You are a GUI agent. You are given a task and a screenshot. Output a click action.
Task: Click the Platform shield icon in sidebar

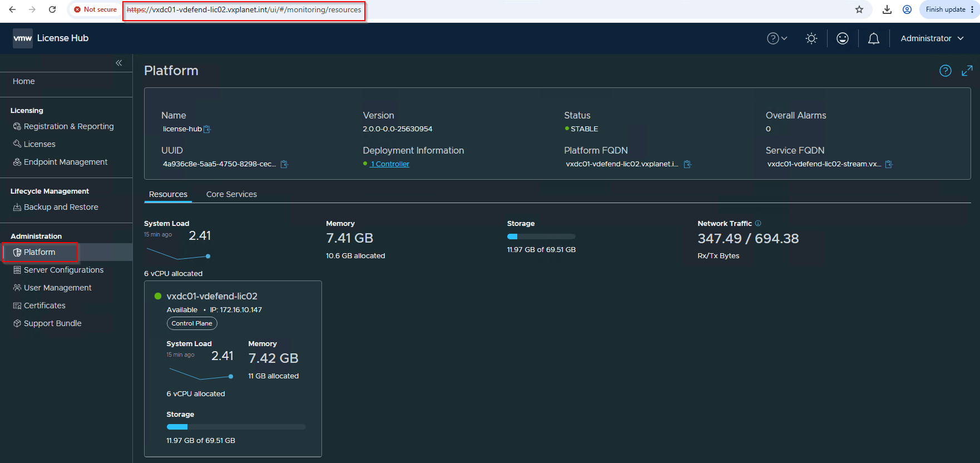coord(17,252)
